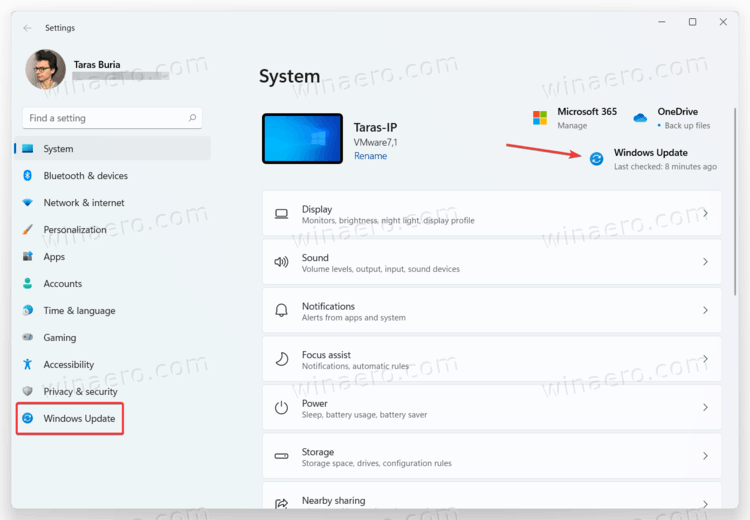Image resolution: width=750 pixels, height=520 pixels.
Task: Click the Bluetooth icon in the sidebar
Action: coord(28,176)
